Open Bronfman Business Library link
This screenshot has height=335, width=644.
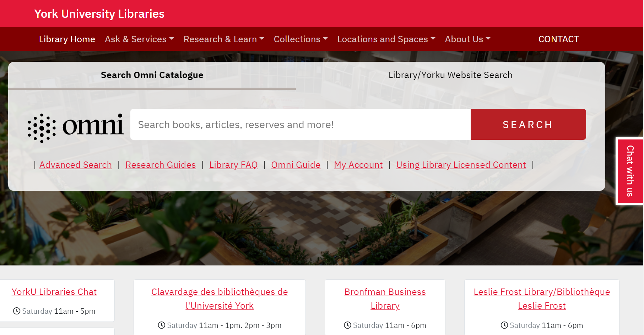(385, 299)
